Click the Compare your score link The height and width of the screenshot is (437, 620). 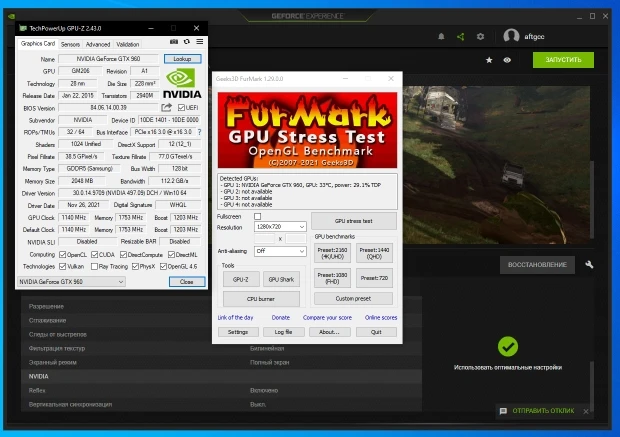(327, 317)
